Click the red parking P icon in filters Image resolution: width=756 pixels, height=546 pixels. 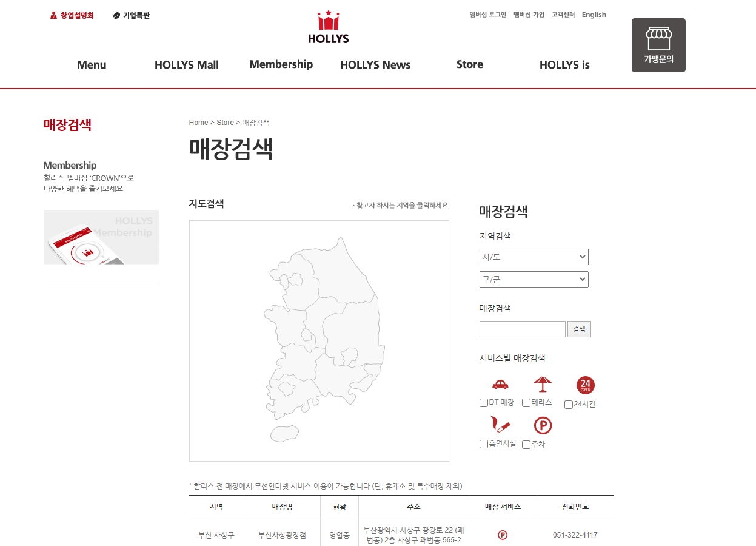[543, 425]
